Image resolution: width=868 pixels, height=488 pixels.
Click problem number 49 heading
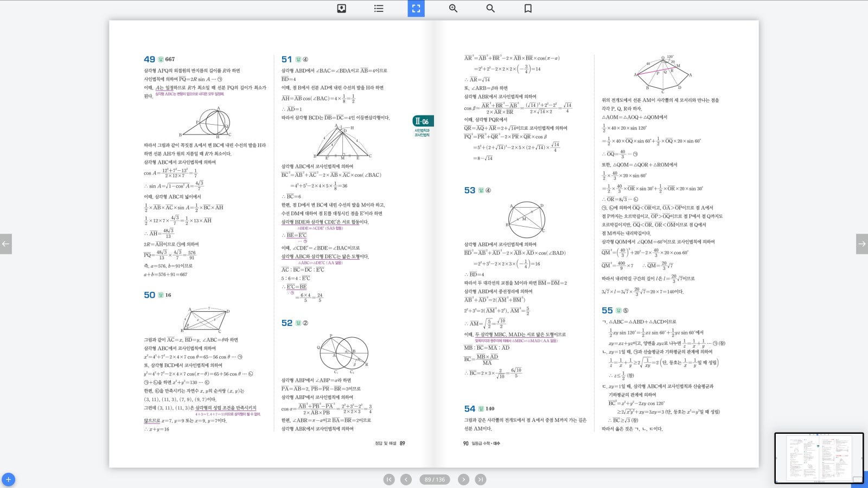(x=149, y=59)
